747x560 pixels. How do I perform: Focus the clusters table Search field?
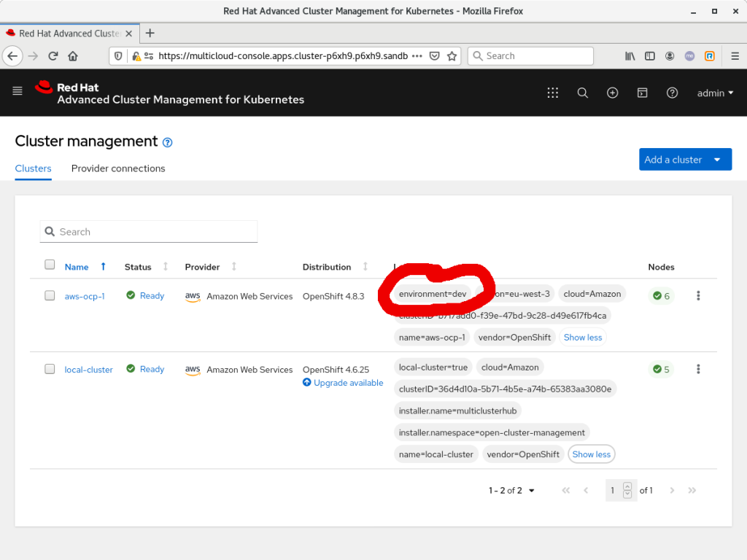[149, 232]
